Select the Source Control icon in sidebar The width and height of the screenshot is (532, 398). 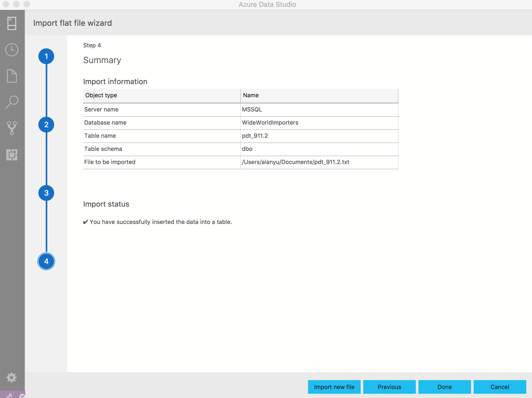[12, 128]
